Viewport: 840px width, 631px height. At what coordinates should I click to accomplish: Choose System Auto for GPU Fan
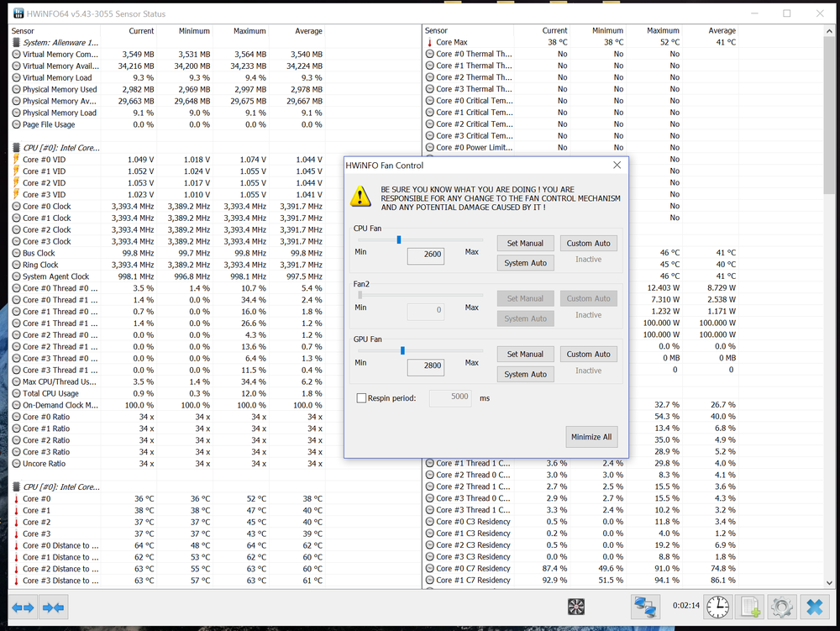point(526,374)
